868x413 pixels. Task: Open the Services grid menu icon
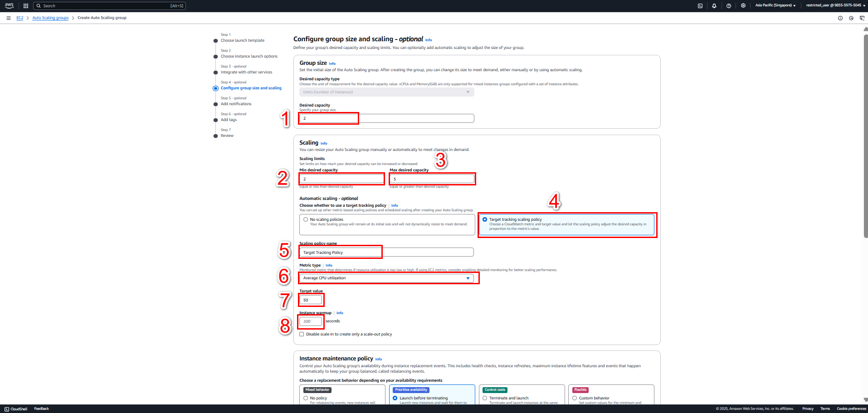point(26,6)
